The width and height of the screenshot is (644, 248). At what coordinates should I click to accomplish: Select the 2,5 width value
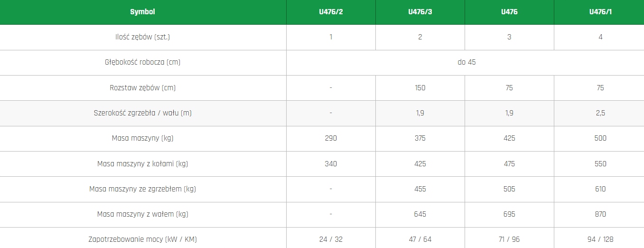click(x=600, y=113)
